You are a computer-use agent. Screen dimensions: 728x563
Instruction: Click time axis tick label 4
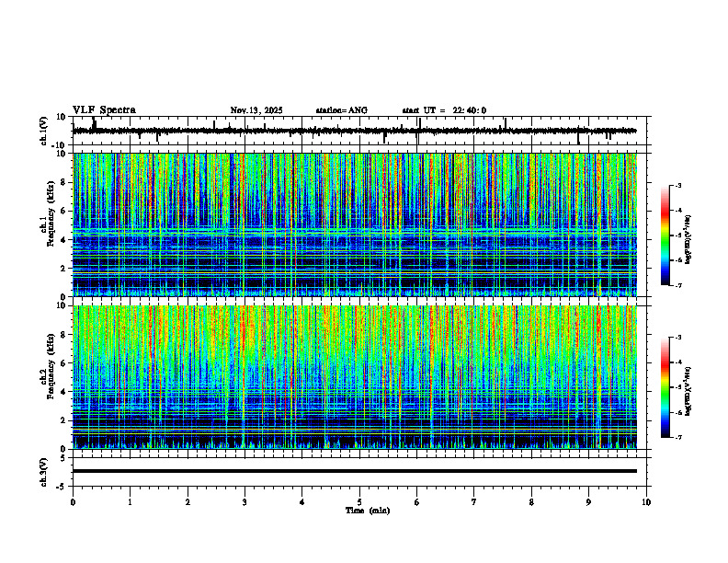(x=302, y=502)
